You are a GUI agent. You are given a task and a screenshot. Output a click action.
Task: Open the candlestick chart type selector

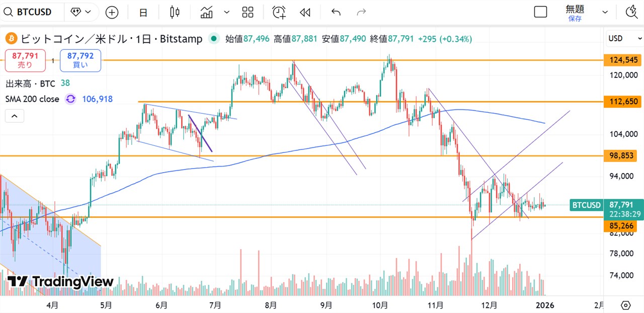tap(175, 13)
